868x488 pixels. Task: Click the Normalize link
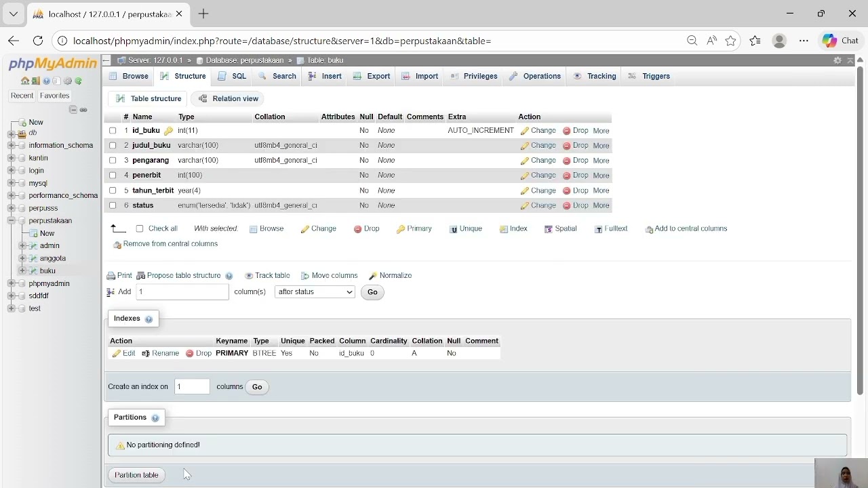pyautogui.click(x=391, y=276)
